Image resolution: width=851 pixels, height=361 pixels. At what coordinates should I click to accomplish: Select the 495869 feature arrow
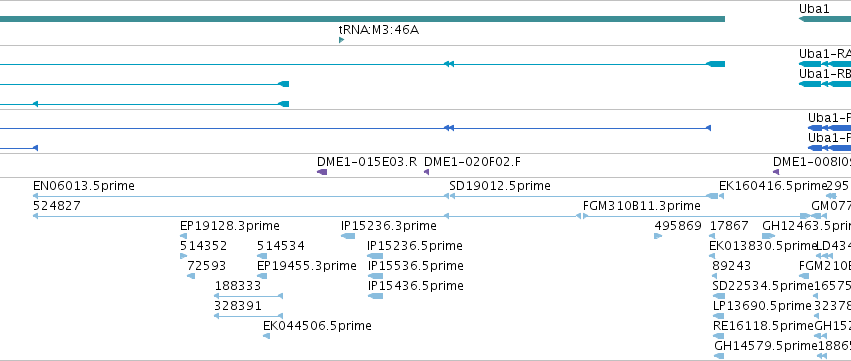coord(658,236)
